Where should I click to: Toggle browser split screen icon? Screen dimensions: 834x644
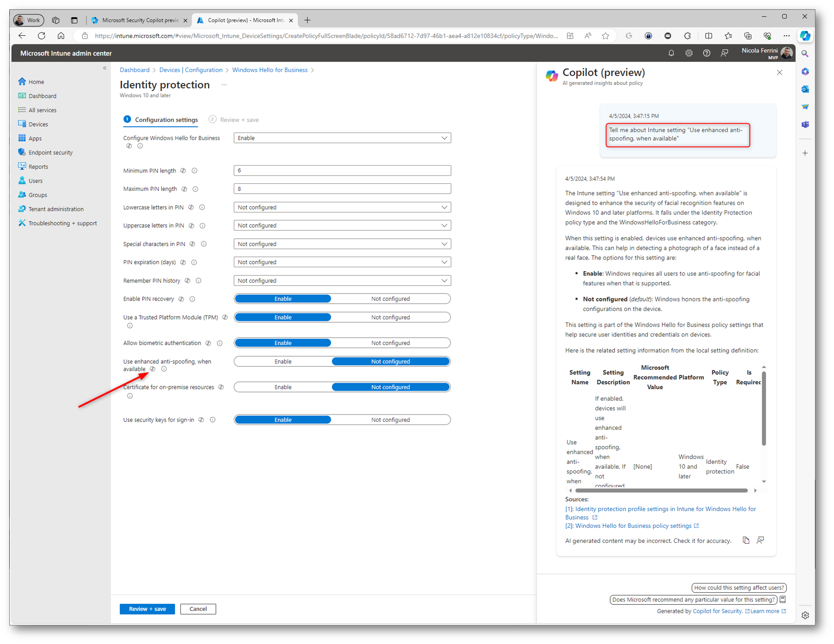pyautogui.click(x=709, y=36)
